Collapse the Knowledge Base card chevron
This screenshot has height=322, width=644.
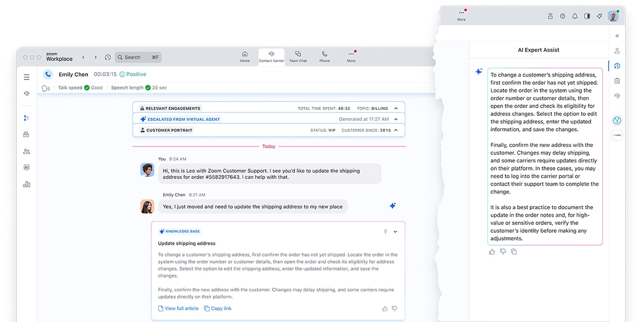click(x=396, y=232)
